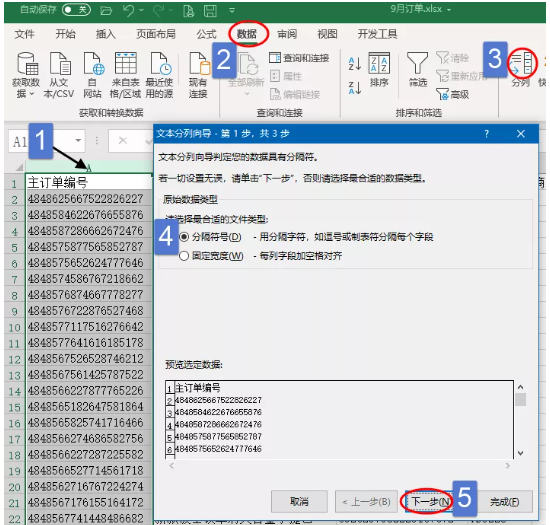
Task: Open the Name Box dropdown arrow
Action: [78, 141]
